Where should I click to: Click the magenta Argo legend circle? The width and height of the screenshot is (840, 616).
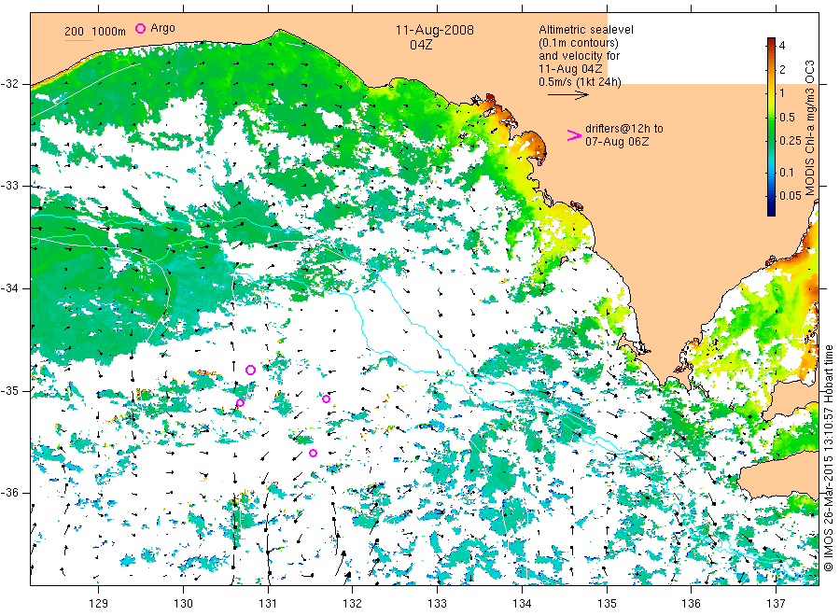coord(140,28)
